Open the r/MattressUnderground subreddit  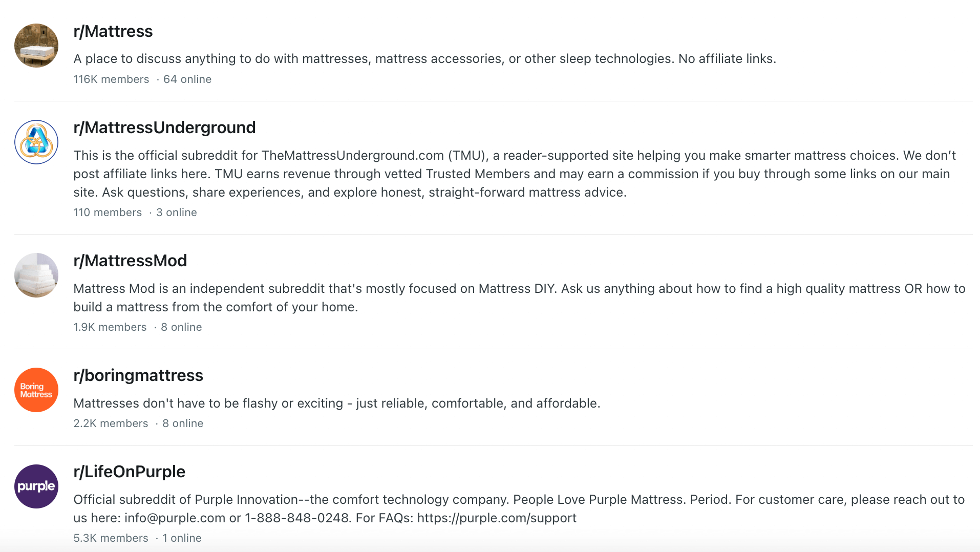165,128
